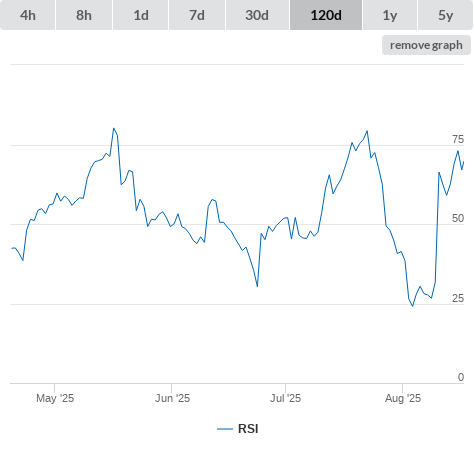This screenshot has width=474, height=455.
Task: Switch to the 1y range
Action: click(x=390, y=15)
